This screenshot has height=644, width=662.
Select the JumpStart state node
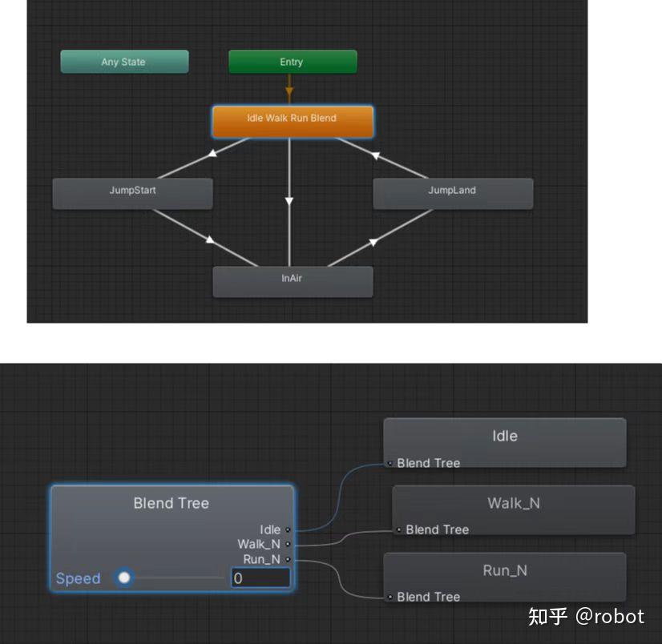(x=132, y=193)
